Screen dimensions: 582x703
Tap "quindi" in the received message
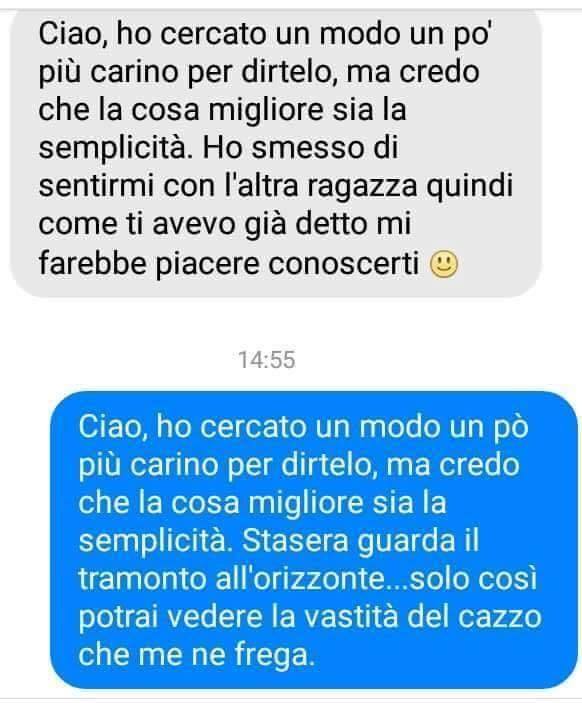pyautogui.click(x=469, y=187)
